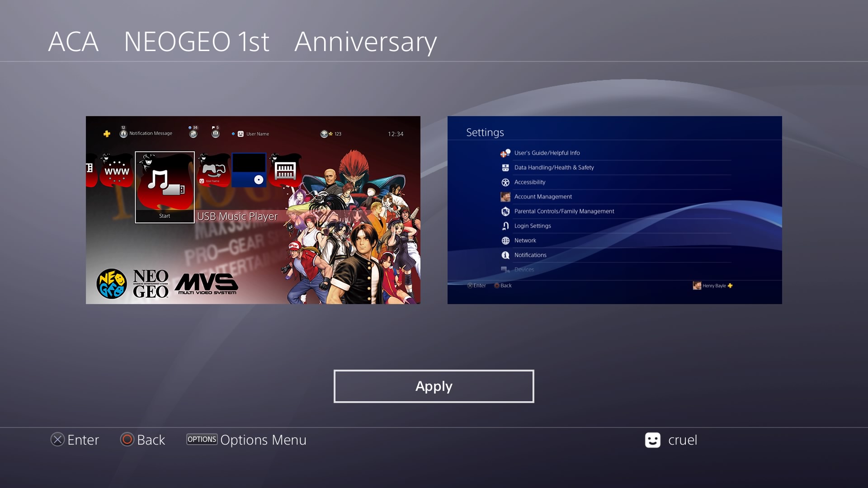This screenshot has height=488, width=868.
Task: Click the cross Enter button hint
Action: pyautogui.click(x=75, y=440)
